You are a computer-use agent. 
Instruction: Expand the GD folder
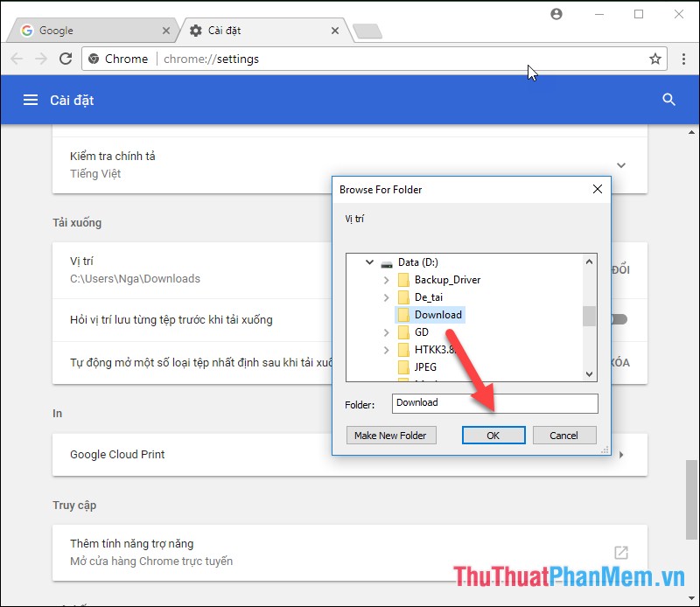pyautogui.click(x=386, y=332)
